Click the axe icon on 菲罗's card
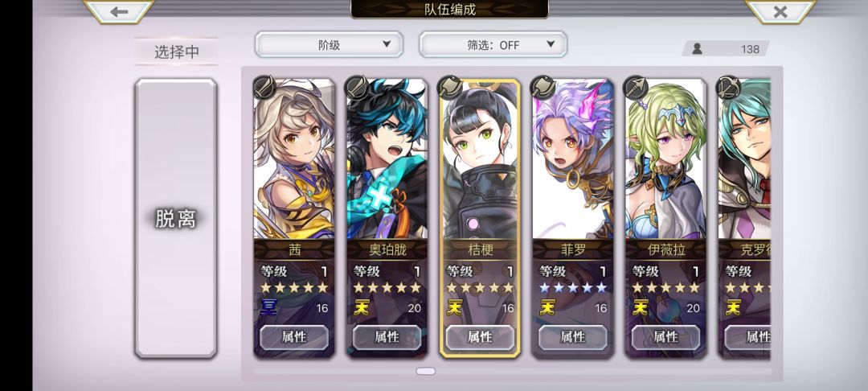 (542, 88)
